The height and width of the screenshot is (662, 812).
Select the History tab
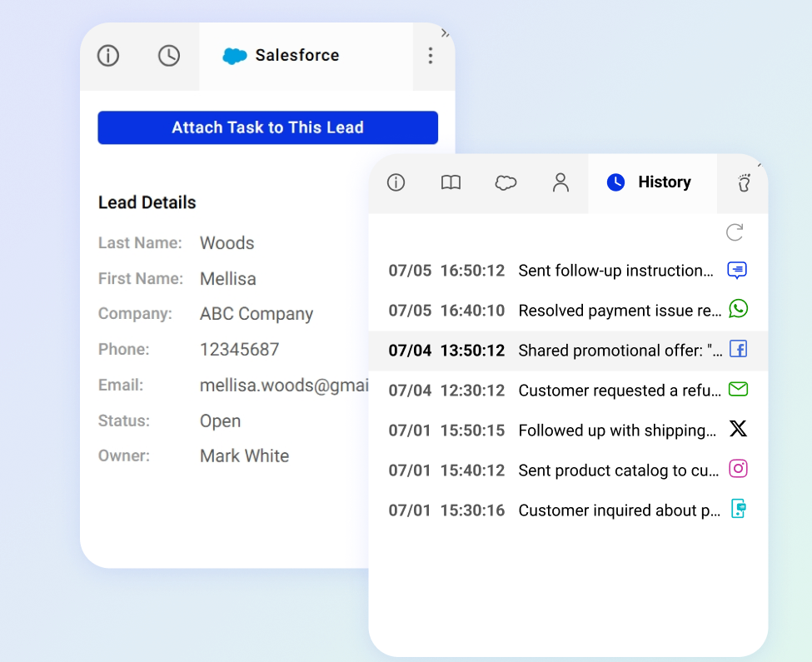[652, 182]
